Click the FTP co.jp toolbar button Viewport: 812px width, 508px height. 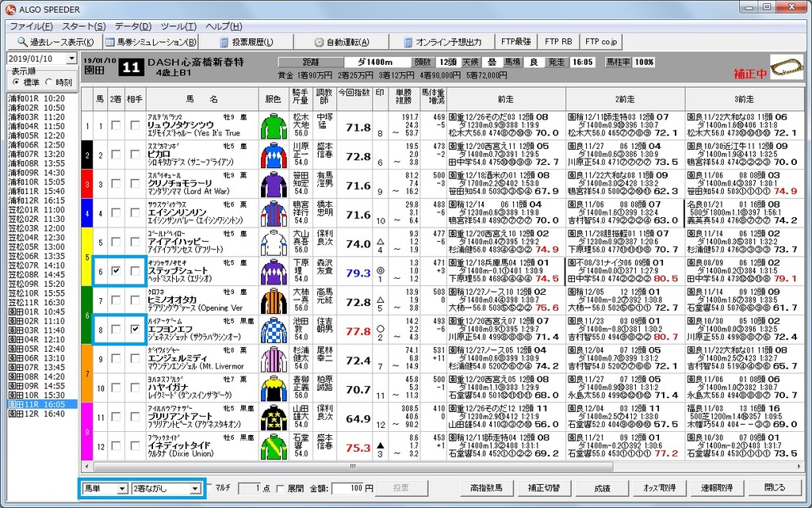[x=601, y=41]
